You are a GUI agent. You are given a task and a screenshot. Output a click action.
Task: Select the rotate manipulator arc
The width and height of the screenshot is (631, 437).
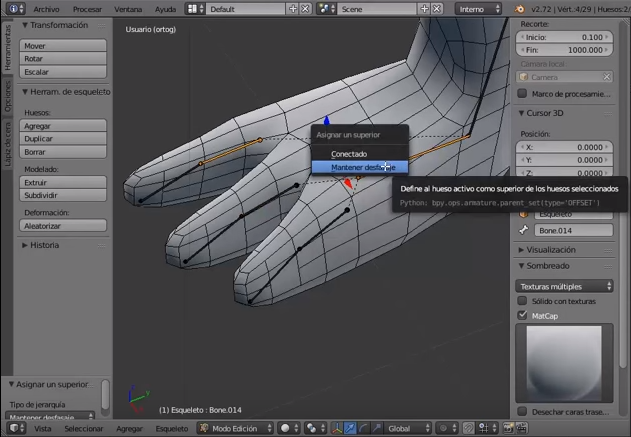363,428
